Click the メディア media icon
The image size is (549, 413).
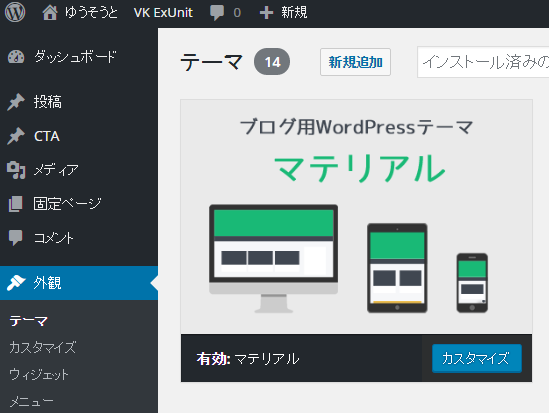pyautogui.click(x=16, y=170)
